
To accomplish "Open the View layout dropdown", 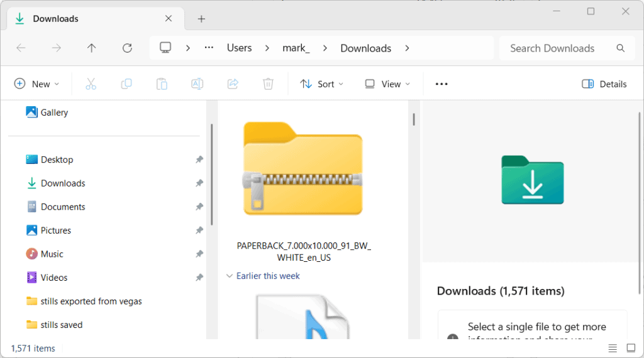I will click(387, 84).
